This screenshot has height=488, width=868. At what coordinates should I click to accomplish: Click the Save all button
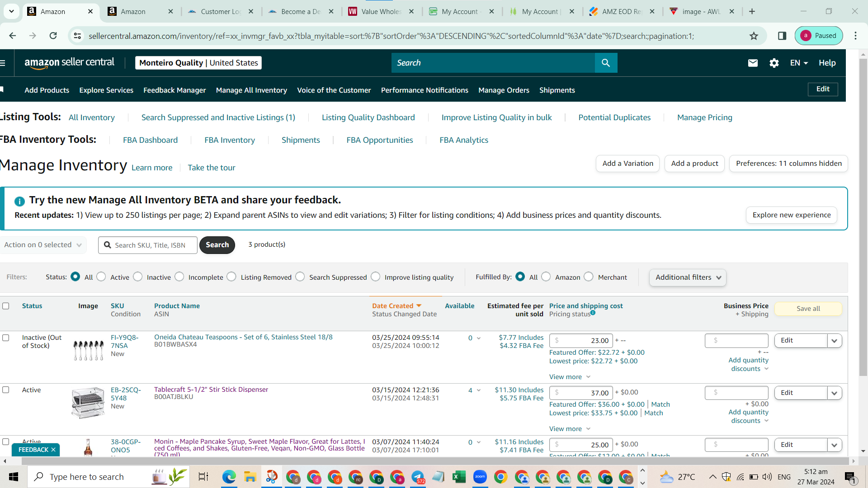coord(808,309)
